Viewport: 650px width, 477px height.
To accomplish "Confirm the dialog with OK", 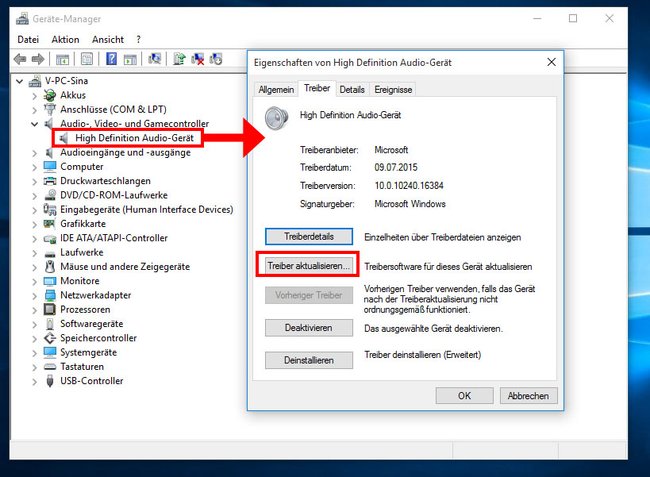I will click(464, 396).
